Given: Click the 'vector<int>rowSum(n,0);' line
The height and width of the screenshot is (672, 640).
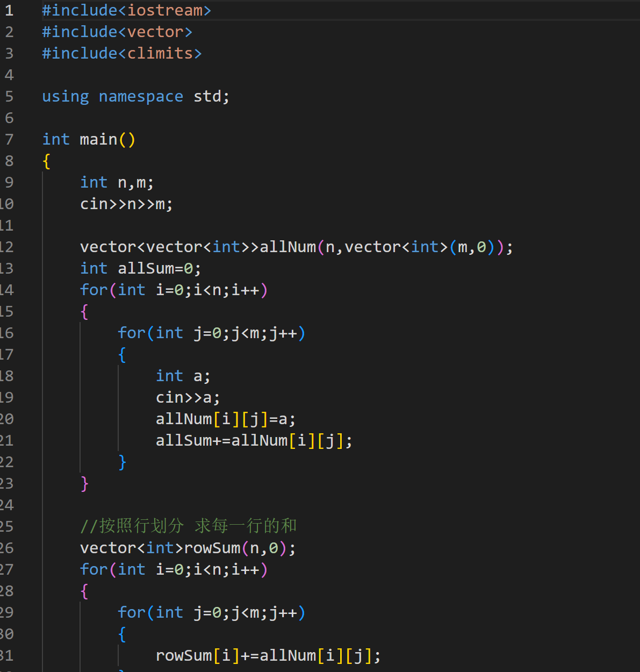Looking at the screenshot, I should [188, 548].
